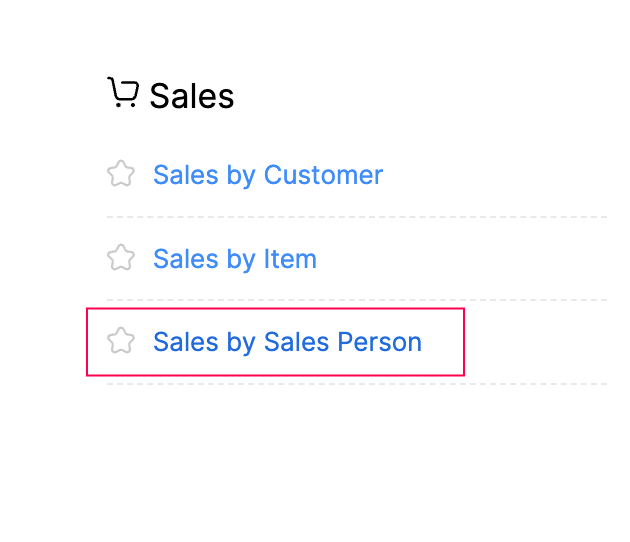Select the highlighted Sales by Sales Person row
The width and height of the screenshot is (630, 542).
click(275, 342)
